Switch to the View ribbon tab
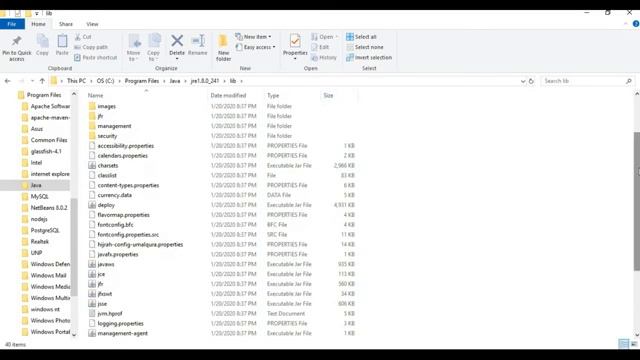This screenshot has width=640, height=360. pos(92,24)
